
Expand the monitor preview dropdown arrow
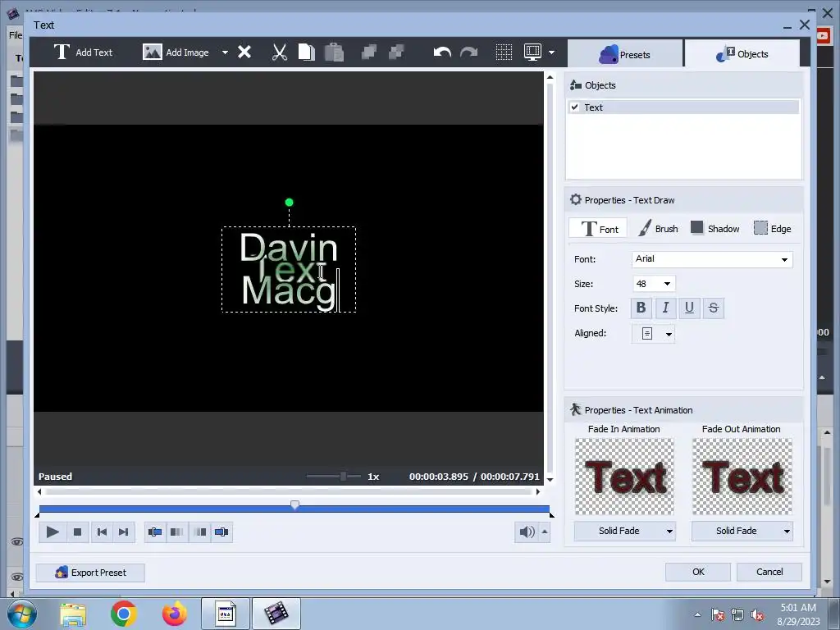pyautogui.click(x=552, y=52)
